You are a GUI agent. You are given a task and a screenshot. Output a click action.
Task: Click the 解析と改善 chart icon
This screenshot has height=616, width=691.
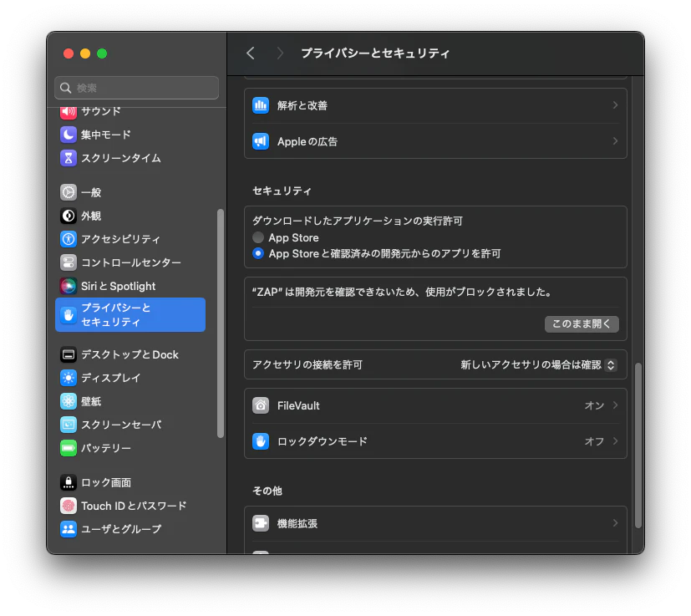[x=261, y=105]
